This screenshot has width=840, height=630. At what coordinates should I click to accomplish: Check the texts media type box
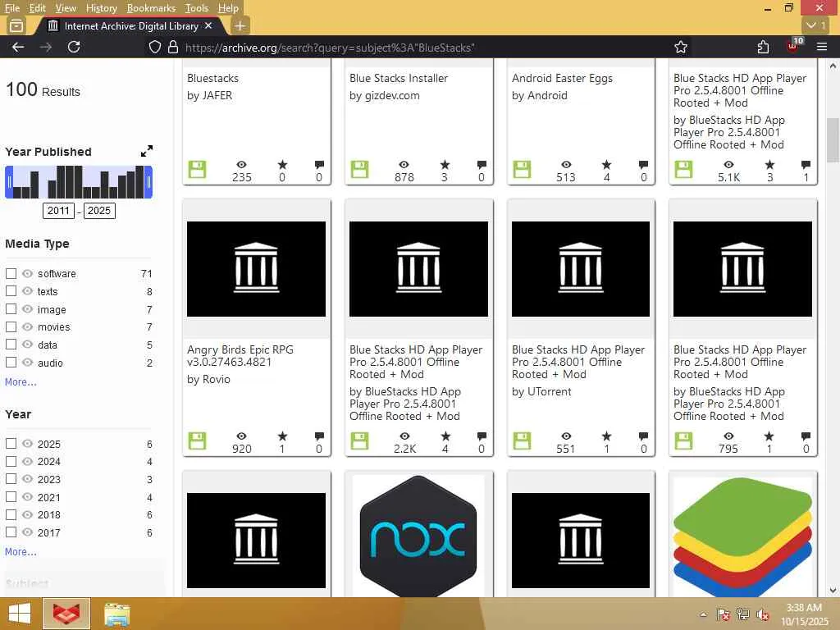click(11, 291)
